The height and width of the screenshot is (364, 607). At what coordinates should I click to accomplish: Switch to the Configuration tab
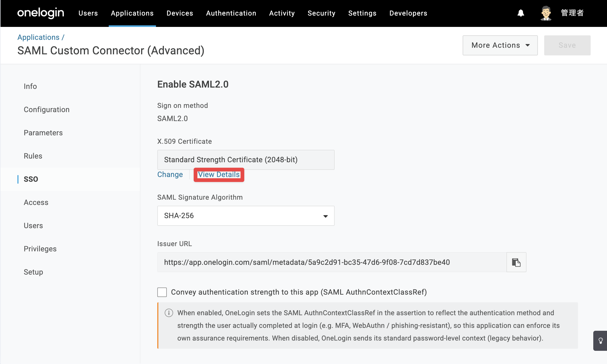click(47, 109)
